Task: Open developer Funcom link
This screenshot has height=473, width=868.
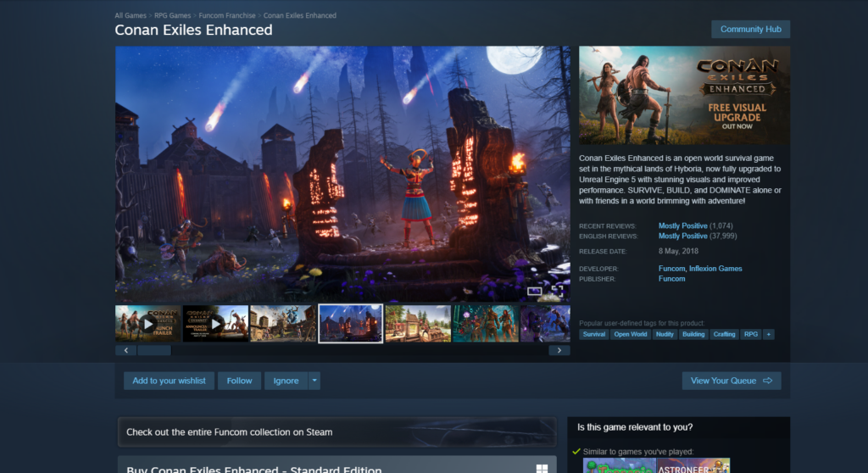Action: [671, 269]
